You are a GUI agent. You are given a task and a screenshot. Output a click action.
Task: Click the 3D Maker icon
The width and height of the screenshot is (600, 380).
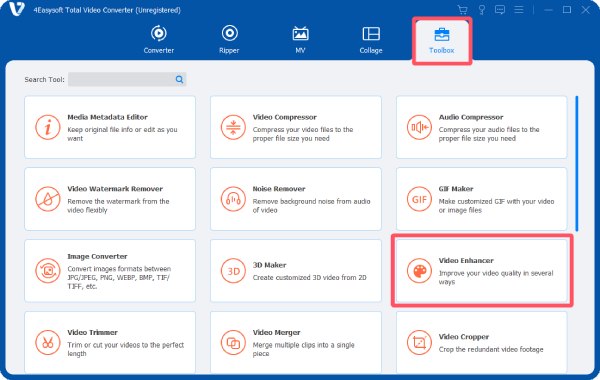233,271
